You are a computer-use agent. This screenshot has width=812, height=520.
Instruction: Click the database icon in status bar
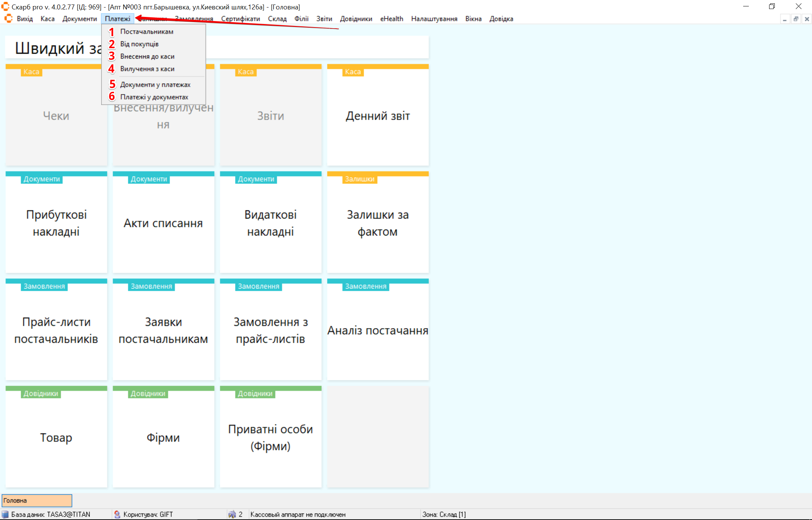point(5,514)
